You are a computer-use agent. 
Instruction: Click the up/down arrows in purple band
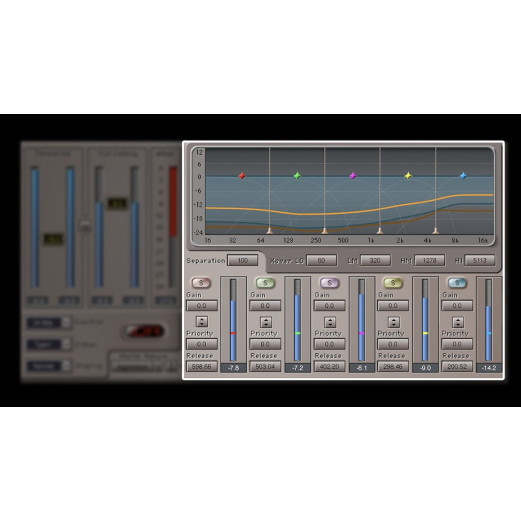pyautogui.click(x=330, y=322)
